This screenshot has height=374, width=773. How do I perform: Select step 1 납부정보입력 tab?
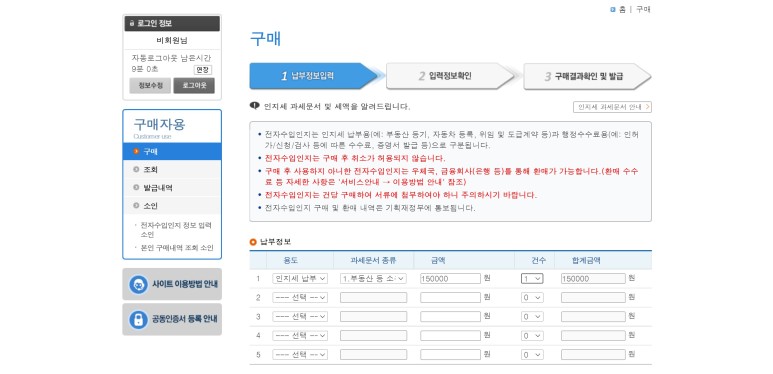tap(314, 76)
